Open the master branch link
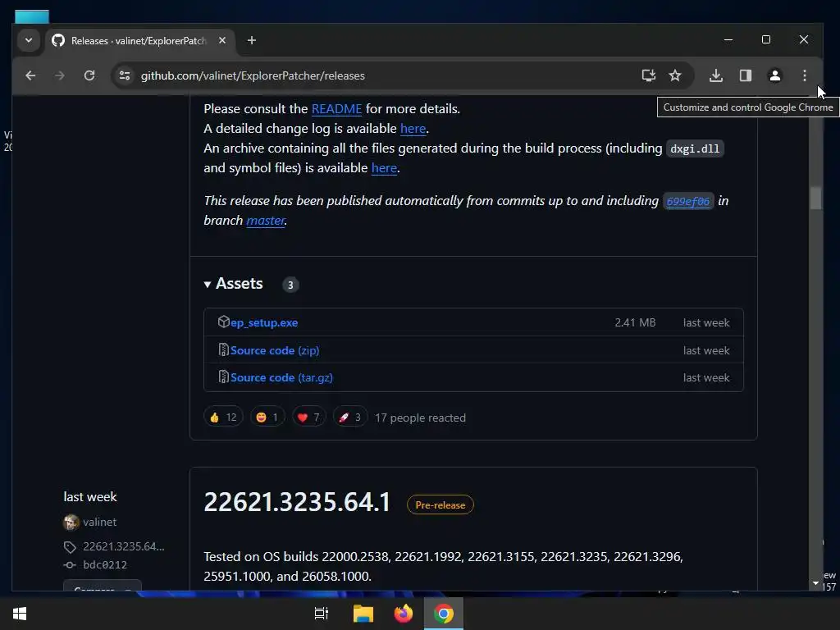The width and height of the screenshot is (840, 630). pyautogui.click(x=265, y=220)
